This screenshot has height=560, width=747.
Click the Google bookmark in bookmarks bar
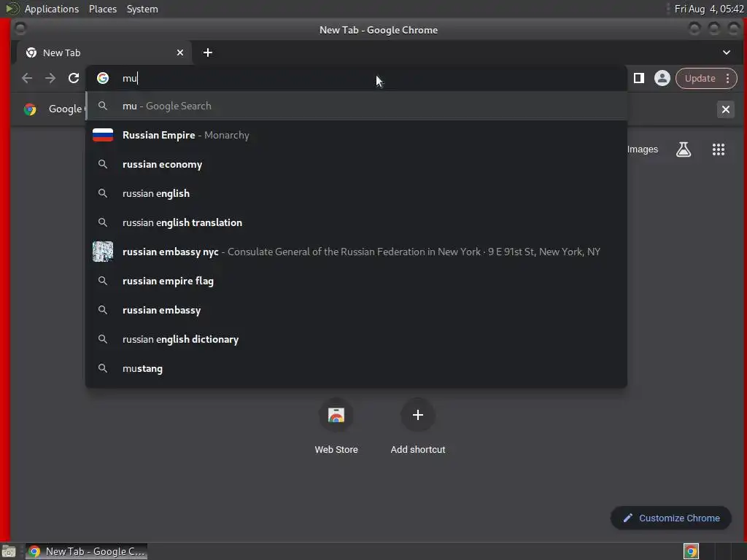tap(54, 109)
